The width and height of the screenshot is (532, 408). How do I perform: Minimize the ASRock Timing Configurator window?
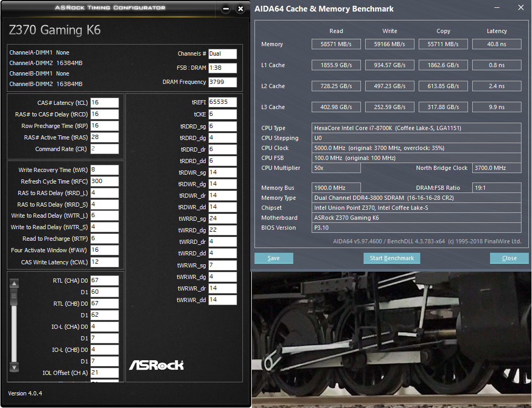pyautogui.click(x=226, y=9)
